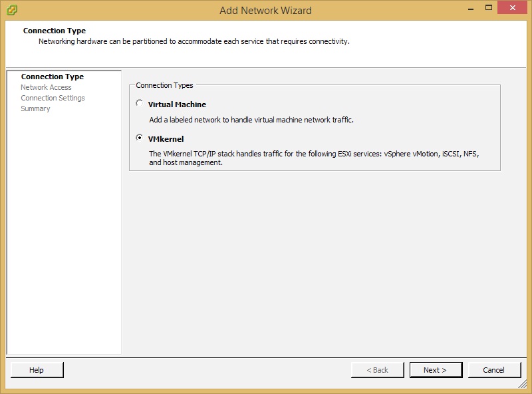The image size is (532, 394).
Task: Minimize the Add Network Wizard window
Action: click(471, 9)
